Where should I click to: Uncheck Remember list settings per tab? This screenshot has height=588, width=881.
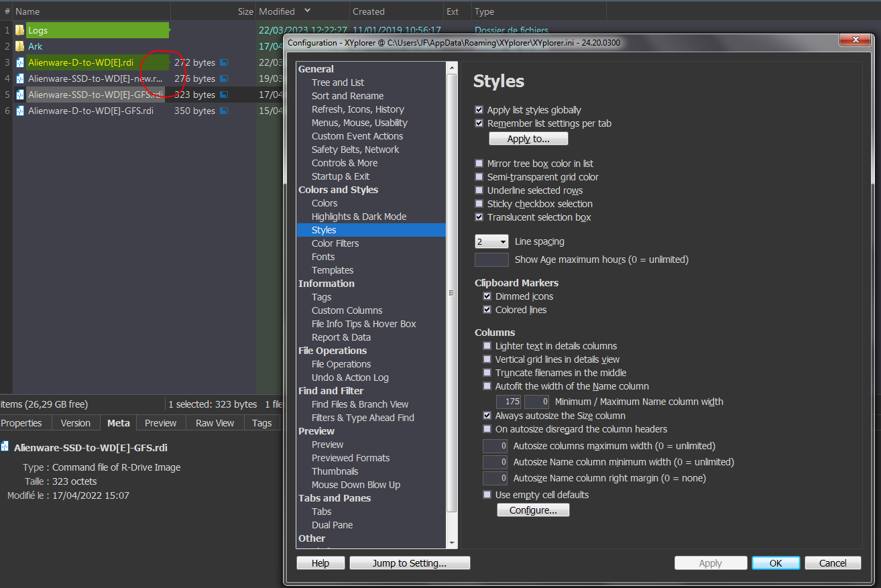click(x=479, y=123)
